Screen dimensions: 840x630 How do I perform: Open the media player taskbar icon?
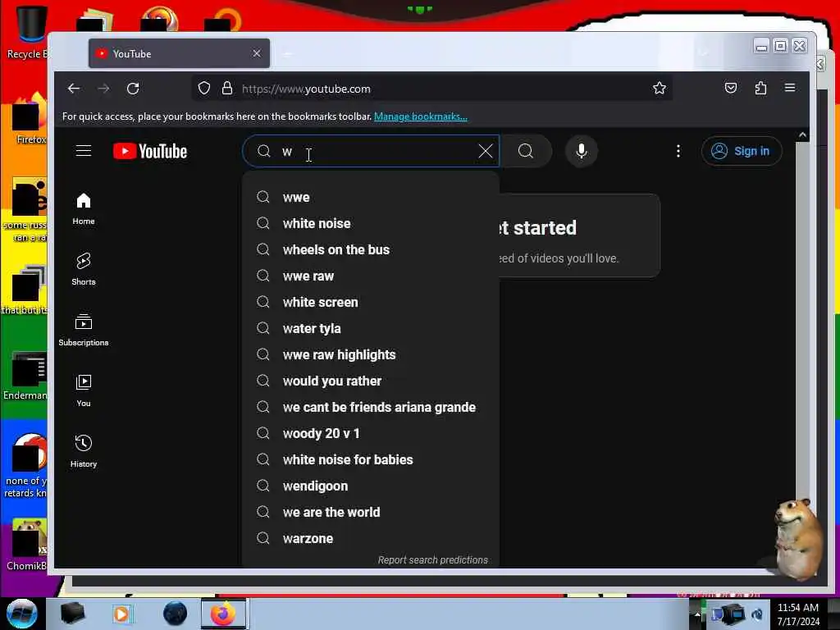[121, 614]
